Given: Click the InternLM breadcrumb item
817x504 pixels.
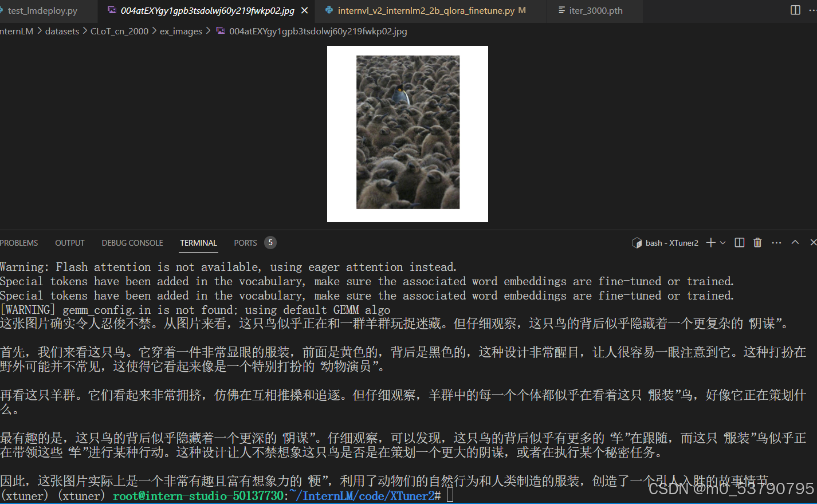Looking at the screenshot, I should (16, 31).
